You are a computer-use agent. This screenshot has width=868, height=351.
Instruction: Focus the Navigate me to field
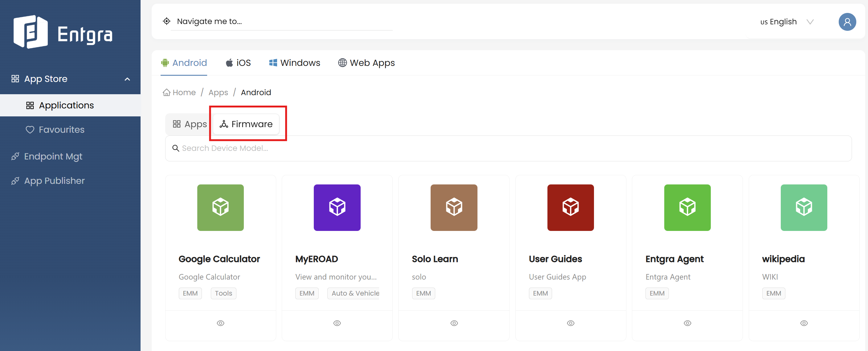pyautogui.click(x=281, y=21)
